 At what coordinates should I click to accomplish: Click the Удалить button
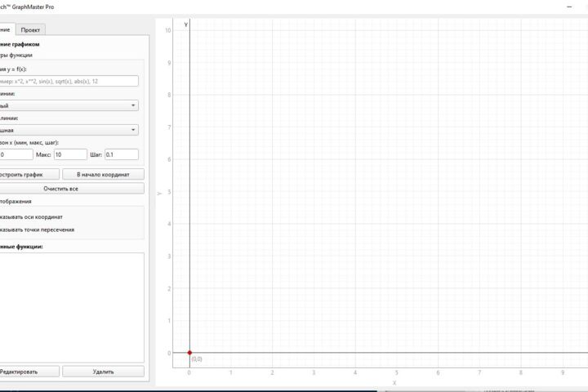pyautogui.click(x=103, y=372)
